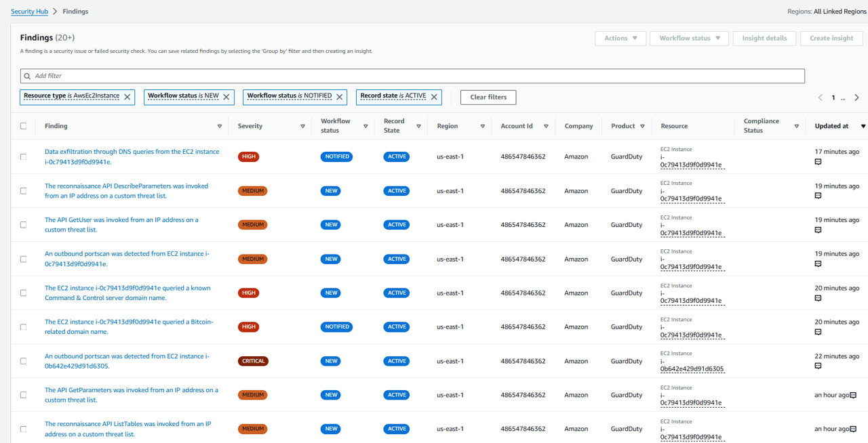Click the 22 minutes ago timestamp
Image resolution: width=868 pixels, height=443 pixels.
click(x=837, y=356)
